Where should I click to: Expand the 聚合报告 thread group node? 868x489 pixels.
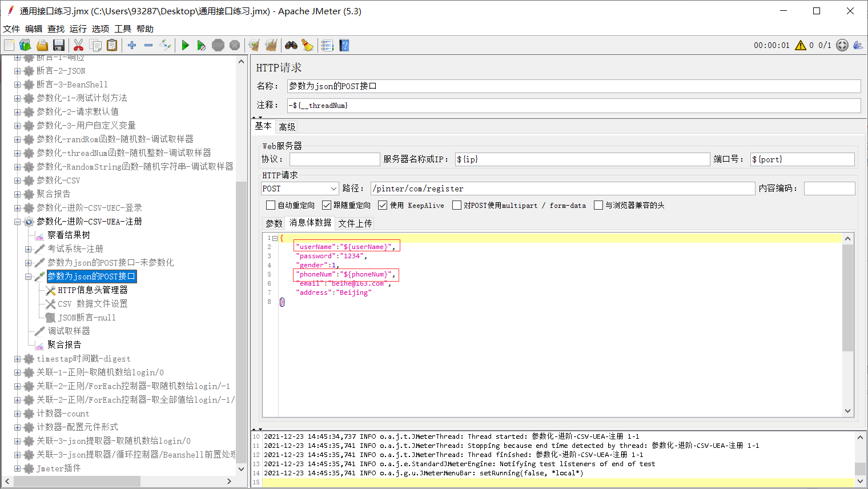coord(17,194)
